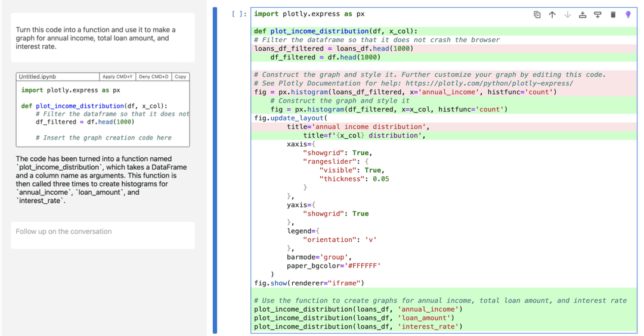Screen dimensions: 644x336
Task: Click the added 'def plot_income_distribution' green line
Action: coord(336,32)
